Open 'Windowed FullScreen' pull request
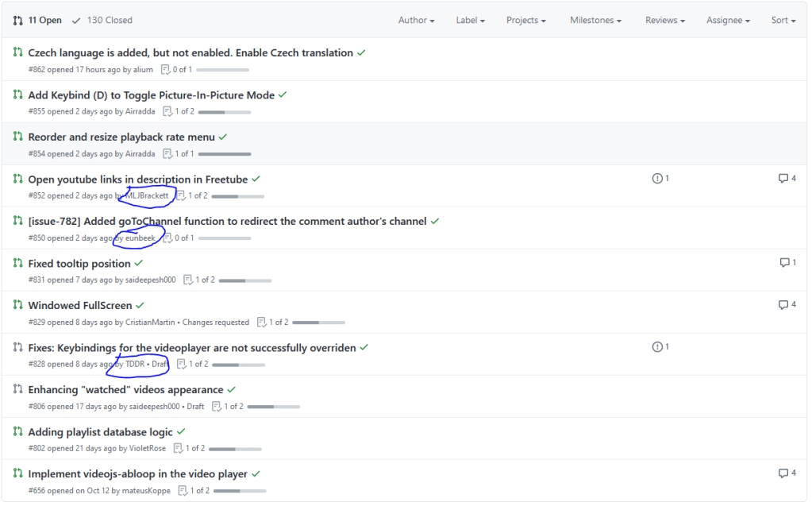The width and height of the screenshot is (812, 506). click(80, 305)
